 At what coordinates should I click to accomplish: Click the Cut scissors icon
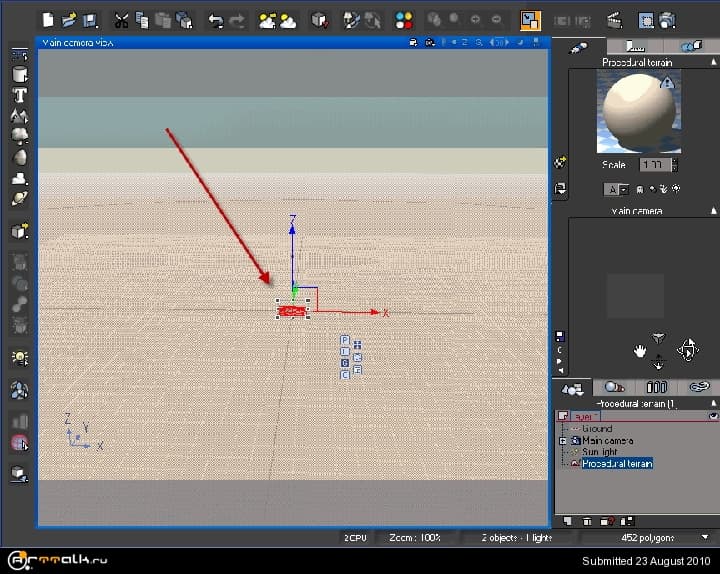(x=121, y=20)
